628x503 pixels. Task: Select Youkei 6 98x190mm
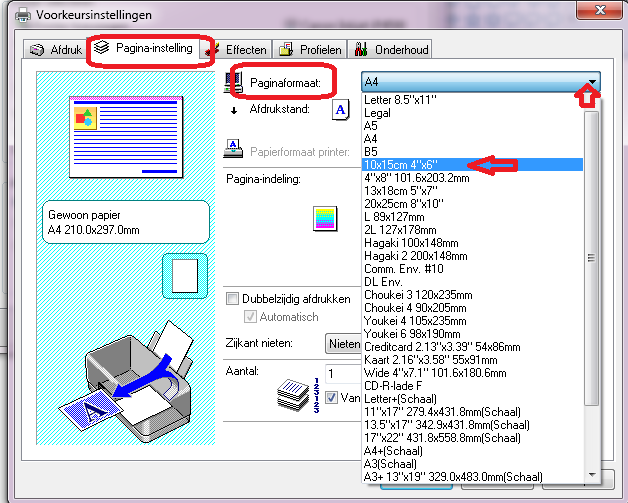click(x=472, y=334)
